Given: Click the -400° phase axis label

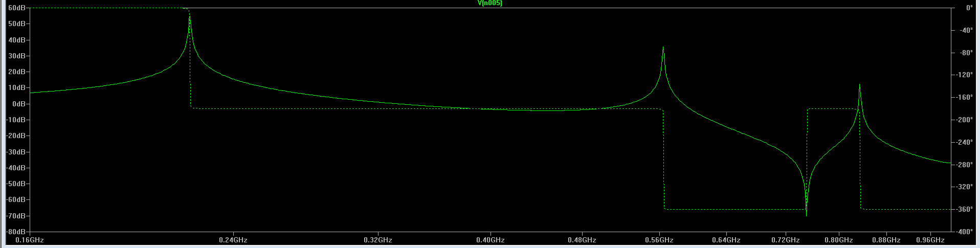Looking at the screenshot, I should [964, 232].
